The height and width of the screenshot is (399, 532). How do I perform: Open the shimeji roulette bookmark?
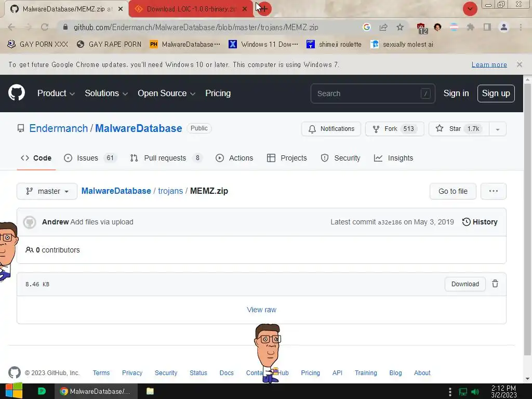pos(334,44)
